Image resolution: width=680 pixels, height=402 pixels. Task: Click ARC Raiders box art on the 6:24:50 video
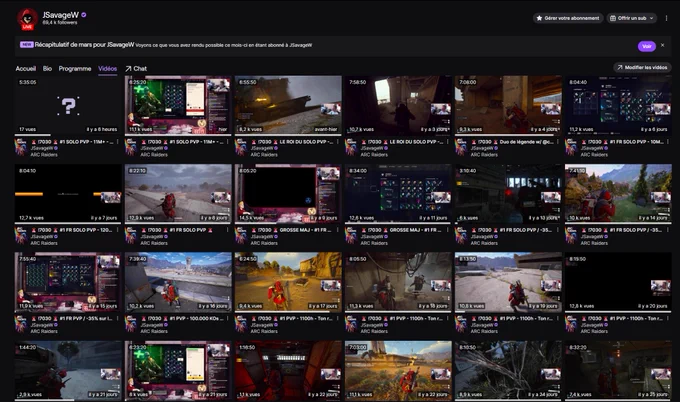[x=241, y=324]
